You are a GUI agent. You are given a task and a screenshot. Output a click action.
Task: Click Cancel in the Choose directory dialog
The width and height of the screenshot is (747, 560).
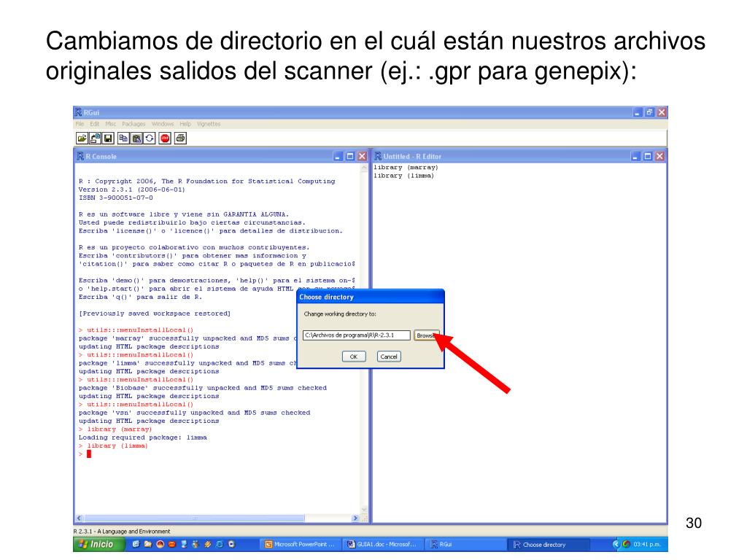coord(389,357)
